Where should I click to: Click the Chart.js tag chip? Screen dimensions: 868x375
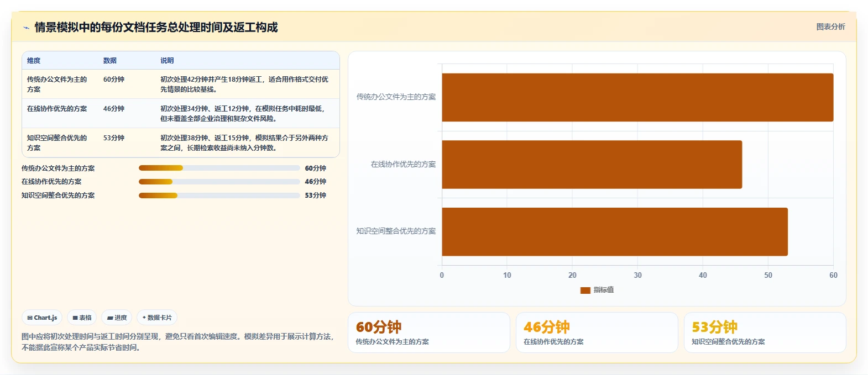tap(42, 318)
